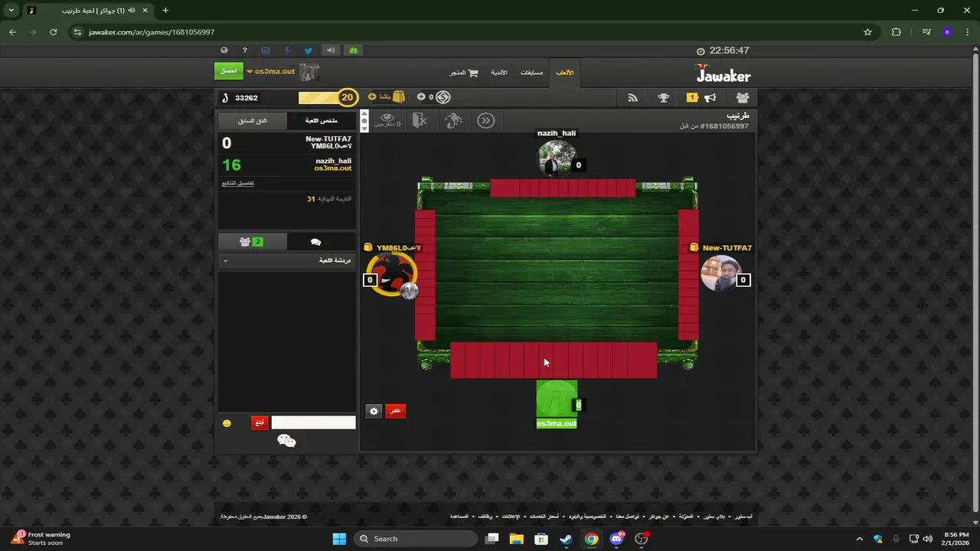Open المتجر store cart menu
Viewport: 980px width, 551px height.
point(463,73)
